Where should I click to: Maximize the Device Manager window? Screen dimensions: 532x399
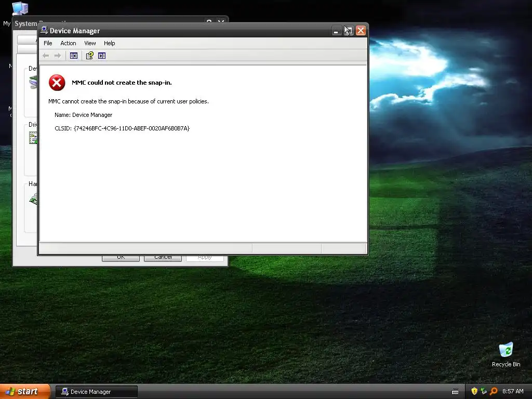pyautogui.click(x=349, y=31)
